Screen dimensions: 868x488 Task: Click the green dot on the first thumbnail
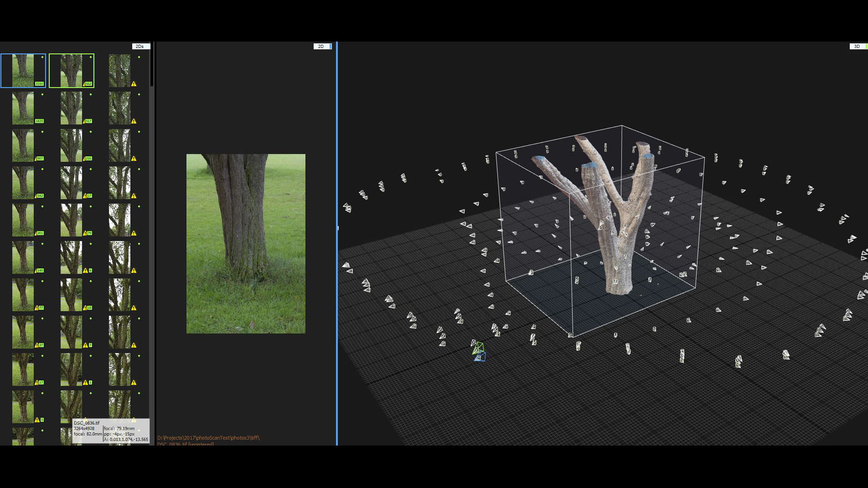[x=42, y=57]
